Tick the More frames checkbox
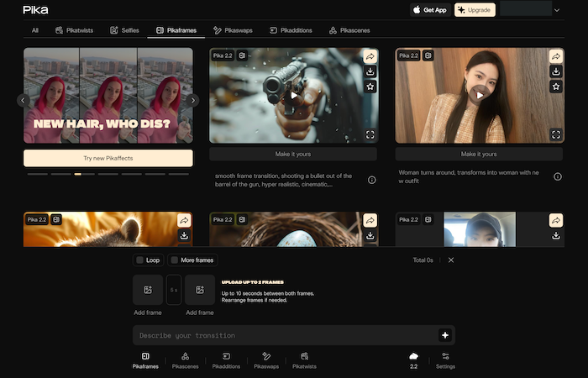This screenshot has width=588, height=378. point(174,260)
